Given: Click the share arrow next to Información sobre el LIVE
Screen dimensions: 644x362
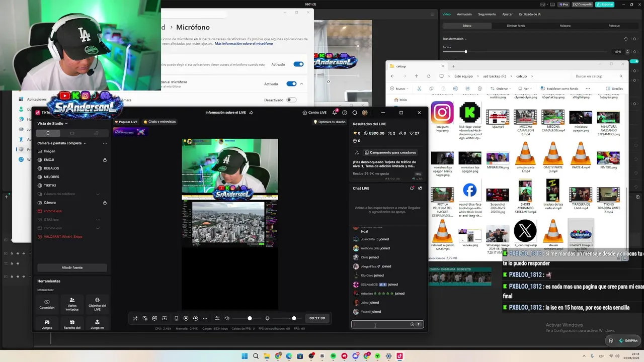Looking at the screenshot, I should [251, 113].
